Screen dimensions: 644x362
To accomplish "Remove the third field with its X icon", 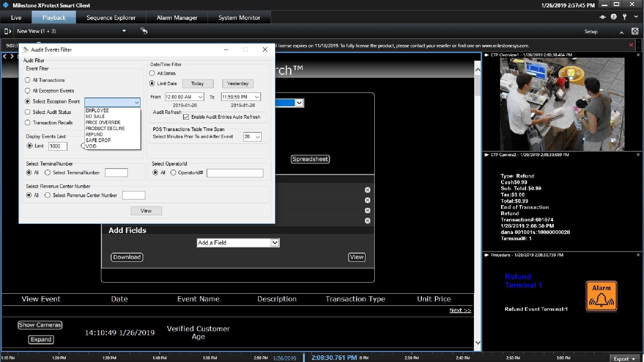I will (368, 210).
